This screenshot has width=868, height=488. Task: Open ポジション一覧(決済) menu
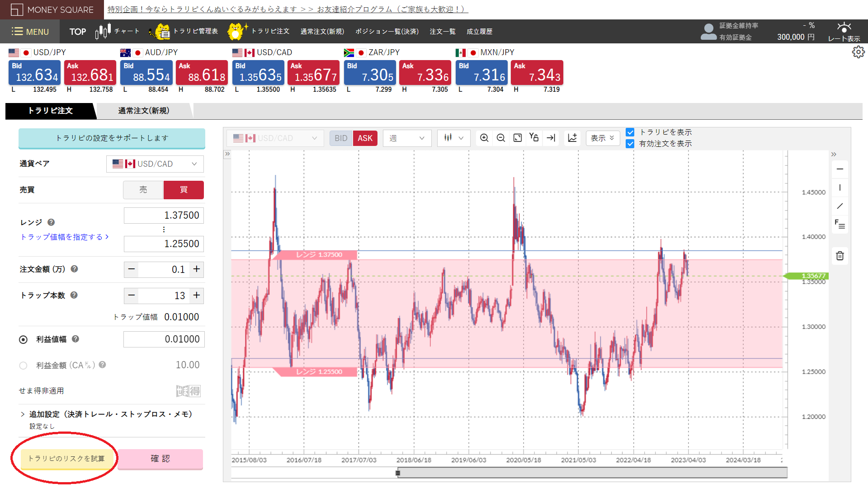tap(387, 32)
